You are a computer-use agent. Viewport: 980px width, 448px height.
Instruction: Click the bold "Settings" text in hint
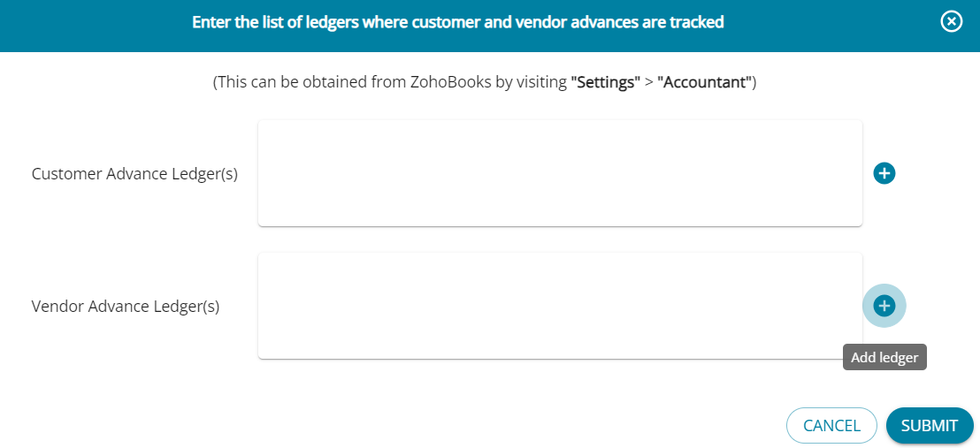(x=605, y=83)
